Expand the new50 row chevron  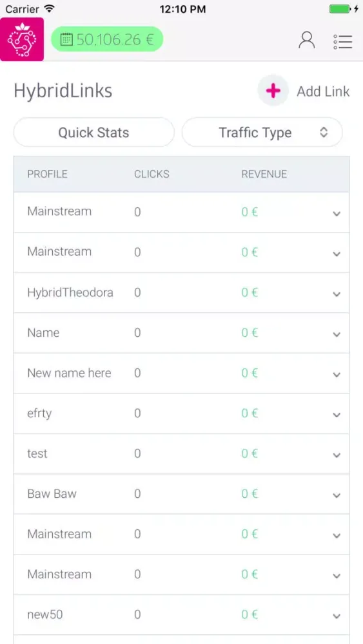337,616
